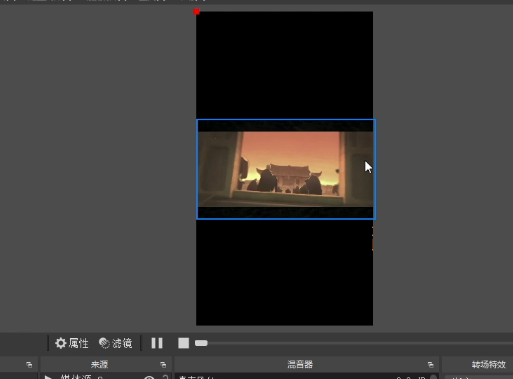Pop out the 混音器 dock panel
This screenshot has height=379, width=513.
430,365
